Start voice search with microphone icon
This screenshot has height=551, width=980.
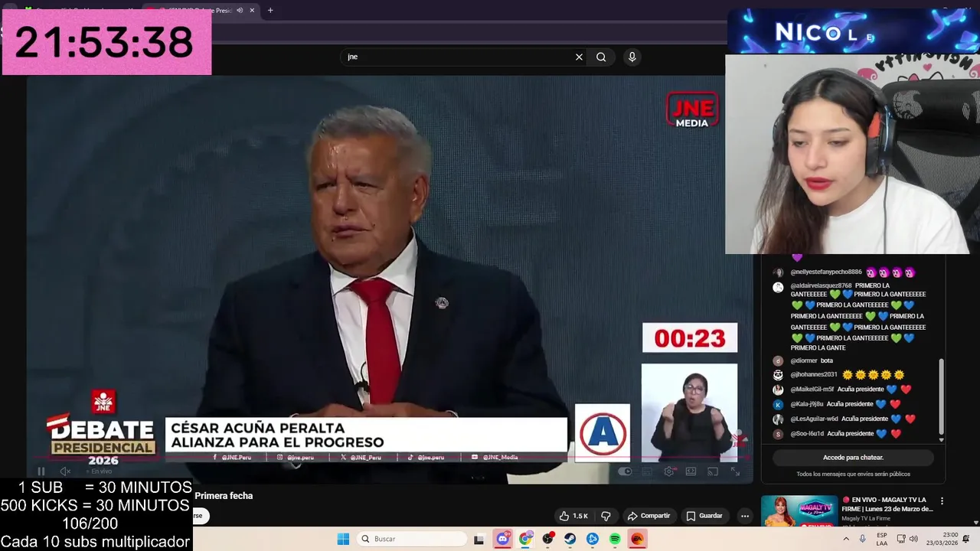(x=632, y=57)
